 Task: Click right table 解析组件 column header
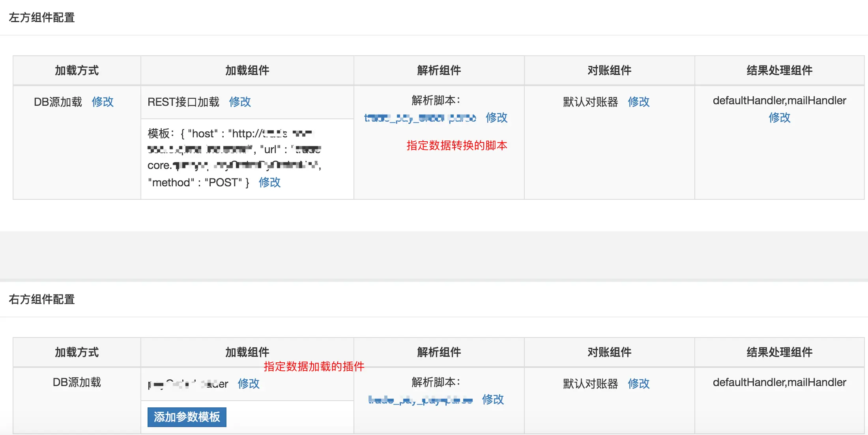tap(439, 352)
